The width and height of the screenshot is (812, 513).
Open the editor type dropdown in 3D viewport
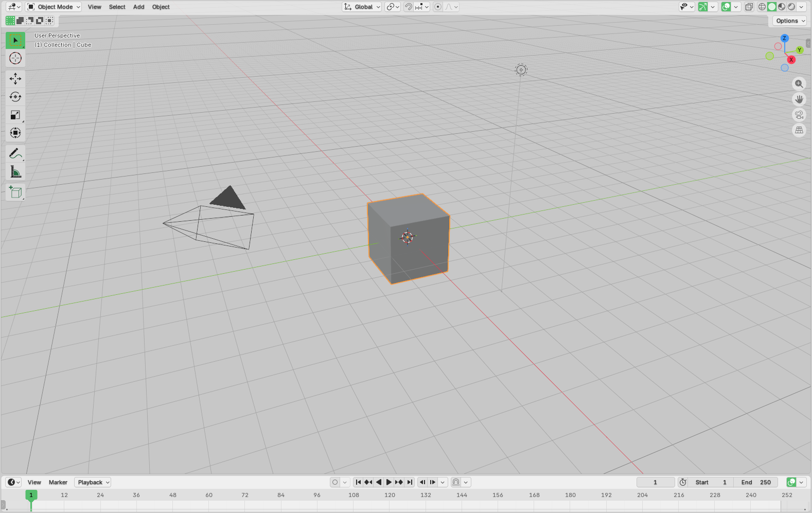click(14, 7)
